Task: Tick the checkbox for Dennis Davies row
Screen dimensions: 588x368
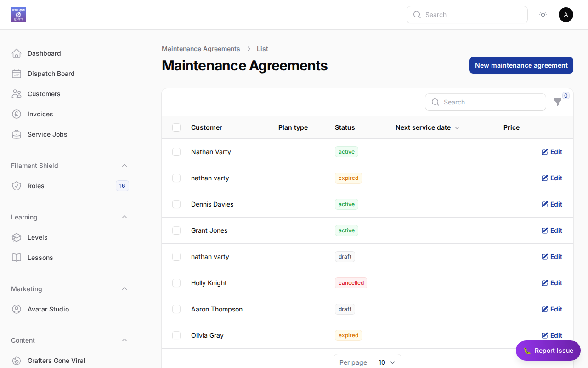Action: pyautogui.click(x=176, y=204)
